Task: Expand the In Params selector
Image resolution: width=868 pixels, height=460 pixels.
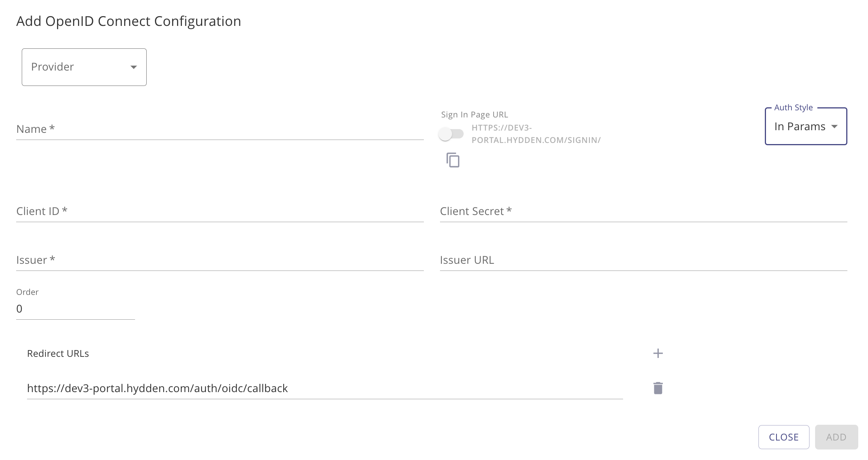Action: (805, 126)
